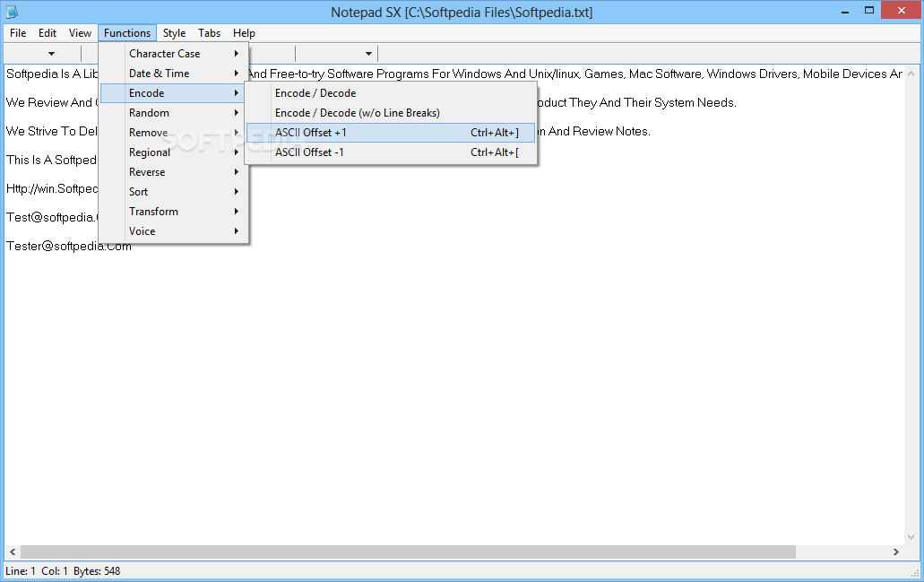Image resolution: width=924 pixels, height=582 pixels.
Task: Choose Encode / Decode (w/o Line Breaks)
Action: click(391, 113)
